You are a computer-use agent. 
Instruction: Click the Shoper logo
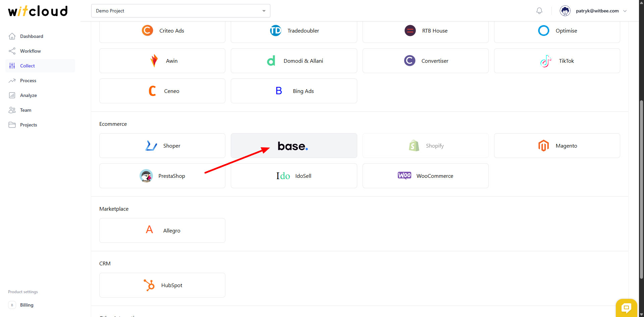coord(151,146)
